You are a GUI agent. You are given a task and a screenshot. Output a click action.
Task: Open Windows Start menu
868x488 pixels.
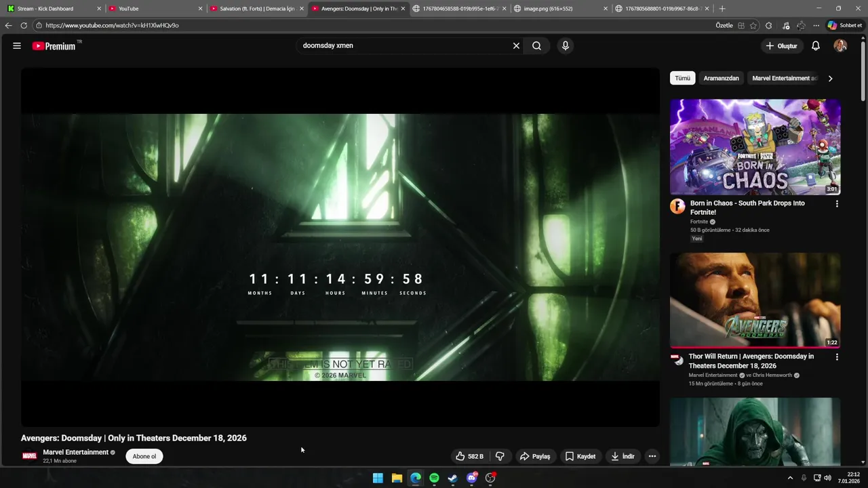(x=378, y=478)
